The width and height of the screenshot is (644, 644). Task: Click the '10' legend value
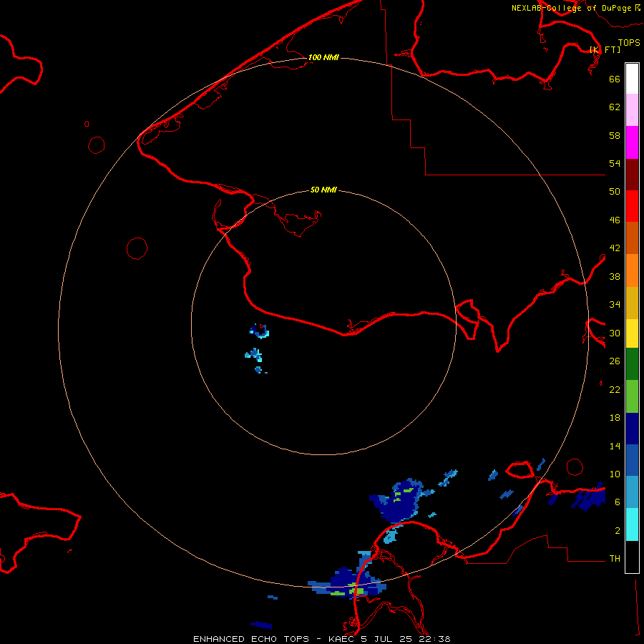coord(615,474)
